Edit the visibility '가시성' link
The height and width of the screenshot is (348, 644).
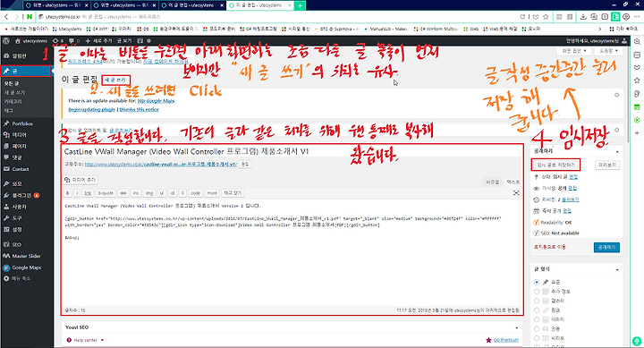(x=572, y=188)
